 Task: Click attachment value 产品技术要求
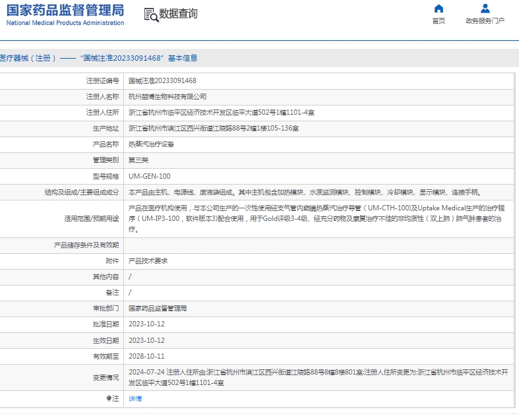(148, 261)
